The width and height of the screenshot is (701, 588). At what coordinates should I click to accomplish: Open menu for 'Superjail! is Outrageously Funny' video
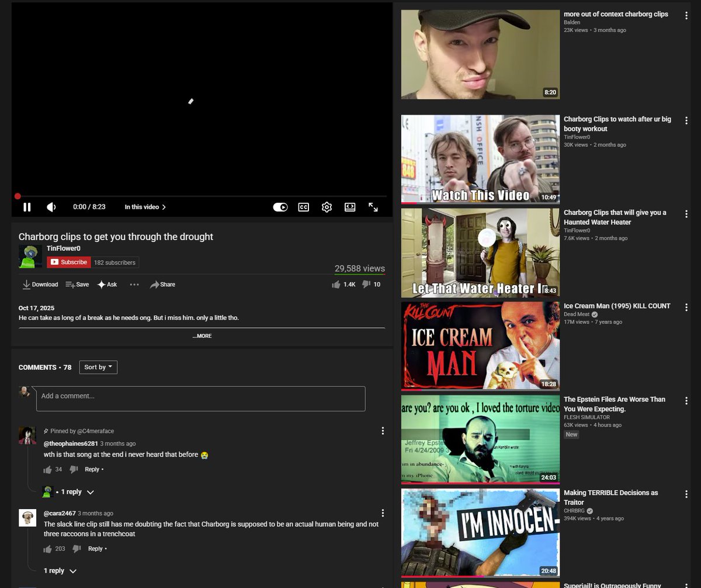click(x=687, y=586)
